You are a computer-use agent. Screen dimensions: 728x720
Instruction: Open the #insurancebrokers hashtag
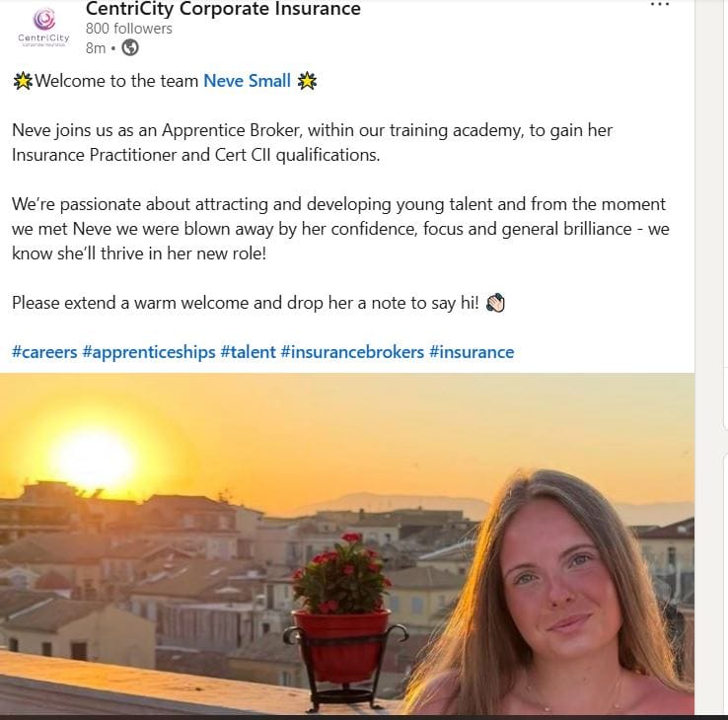click(x=352, y=352)
